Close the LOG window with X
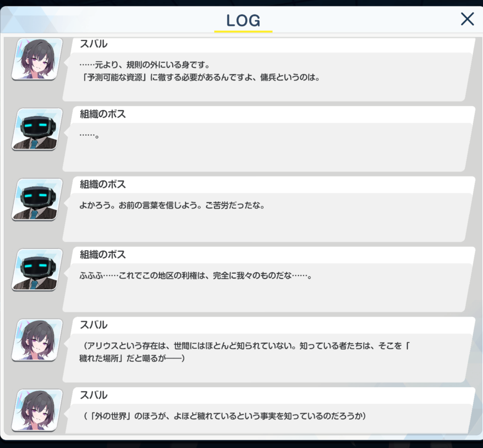483x448 pixels. point(467,19)
